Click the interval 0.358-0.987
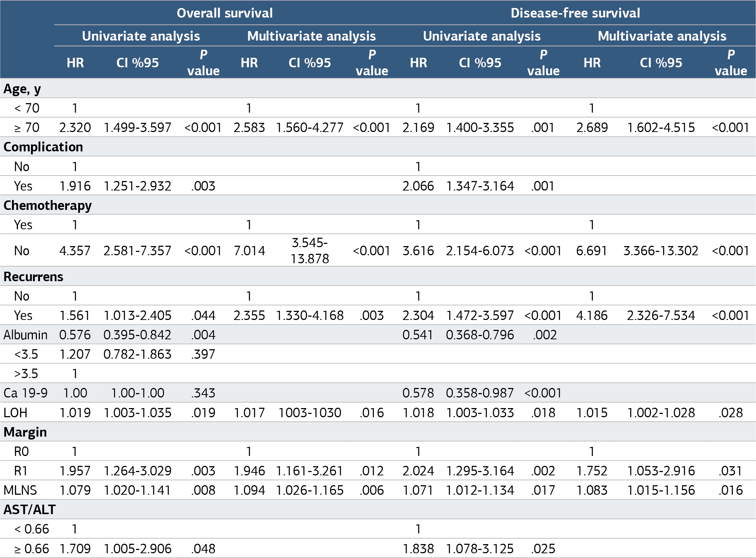 tap(480, 393)
